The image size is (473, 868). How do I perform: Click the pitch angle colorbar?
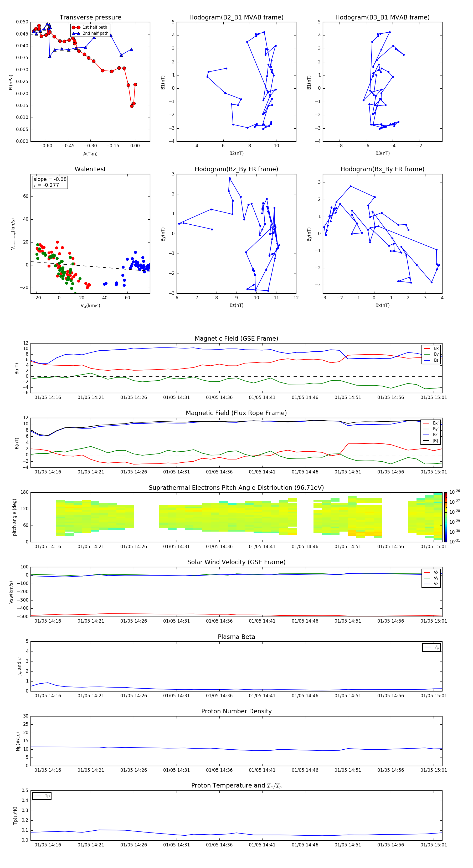click(446, 517)
